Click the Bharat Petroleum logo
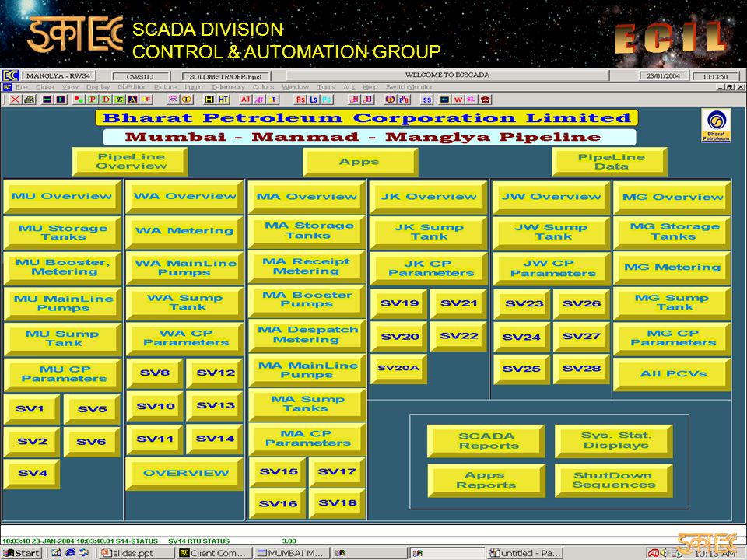This screenshot has height=560, width=747. (x=716, y=125)
